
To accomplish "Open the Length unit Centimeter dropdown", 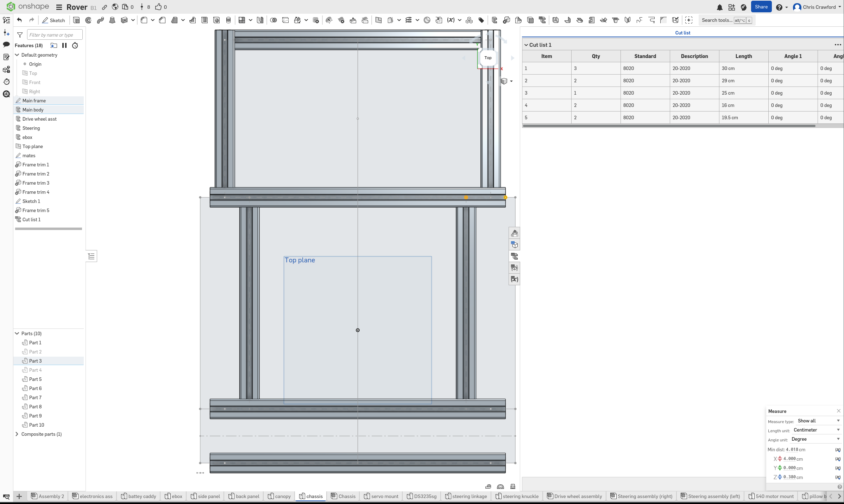I will (x=816, y=430).
